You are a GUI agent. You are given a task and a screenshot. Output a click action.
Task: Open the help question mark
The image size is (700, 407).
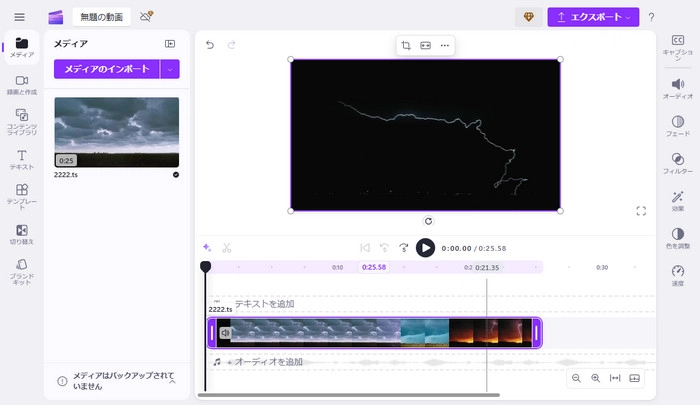pos(651,17)
